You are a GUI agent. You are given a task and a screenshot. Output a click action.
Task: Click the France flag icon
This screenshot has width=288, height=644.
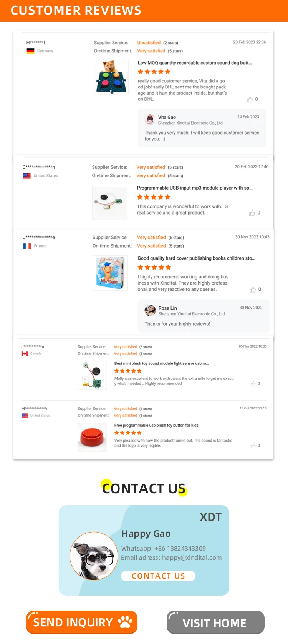pyautogui.click(x=27, y=246)
